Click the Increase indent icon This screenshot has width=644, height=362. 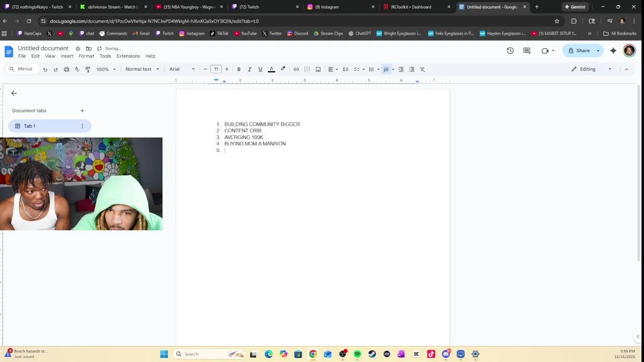coord(412,69)
